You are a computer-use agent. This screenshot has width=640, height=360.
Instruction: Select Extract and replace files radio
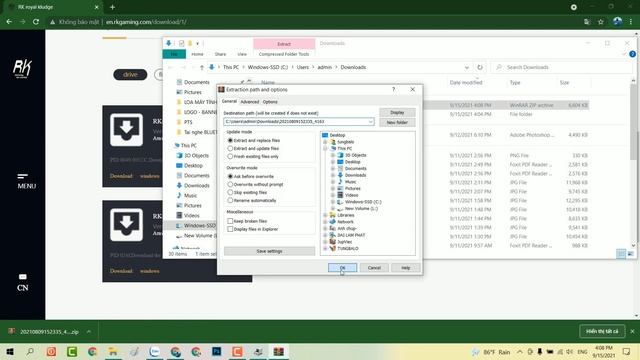click(230, 140)
